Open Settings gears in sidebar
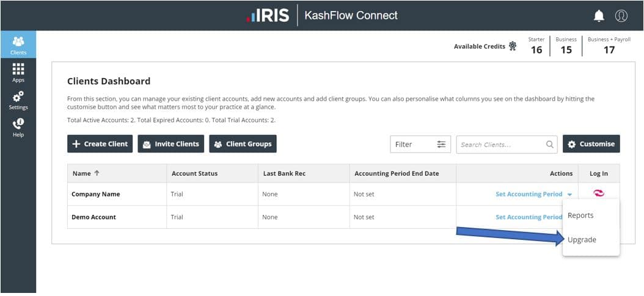Image resolution: width=644 pixels, height=296 pixels. click(18, 100)
